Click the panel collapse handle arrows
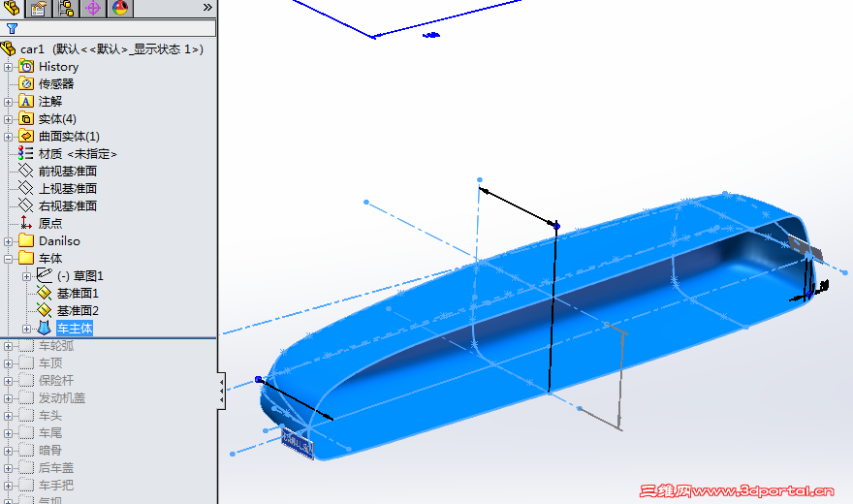This screenshot has width=853, height=504. 221,391
